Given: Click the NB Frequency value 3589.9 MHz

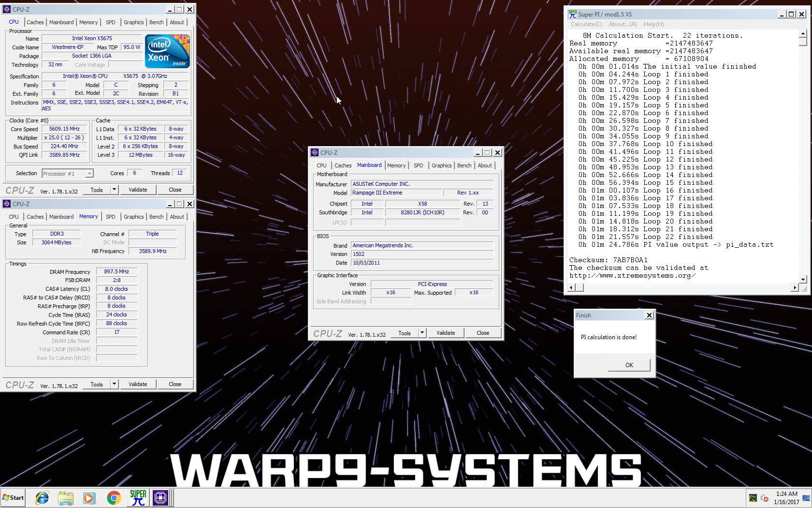Looking at the screenshot, I should pyautogui.click(x=153, y=251).
